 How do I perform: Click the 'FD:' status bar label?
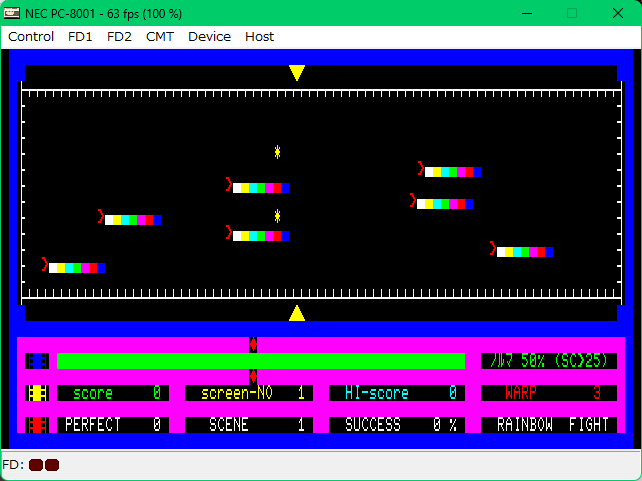pos(13,465)
